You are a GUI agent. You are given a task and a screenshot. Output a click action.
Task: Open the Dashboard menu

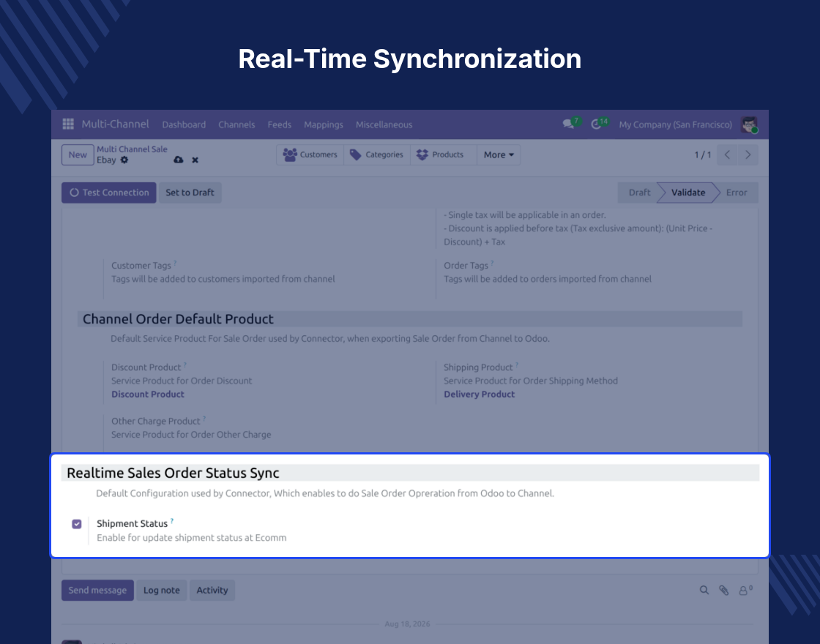coord(184,124)
